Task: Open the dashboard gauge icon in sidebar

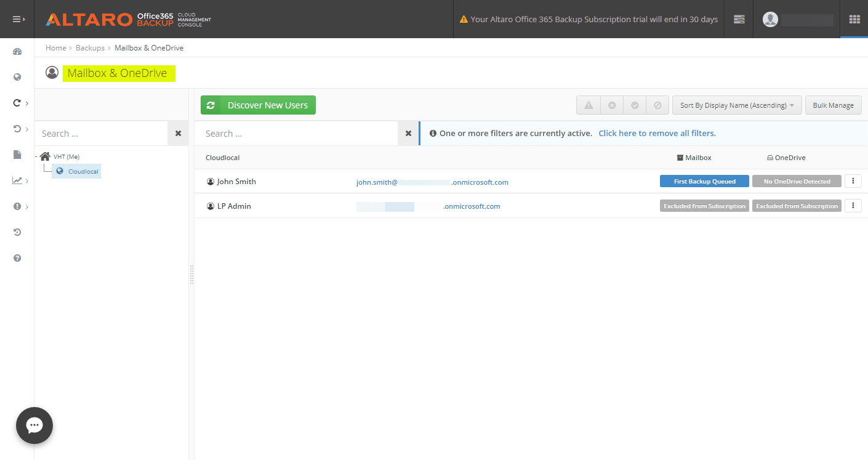Action: [17, 52]
